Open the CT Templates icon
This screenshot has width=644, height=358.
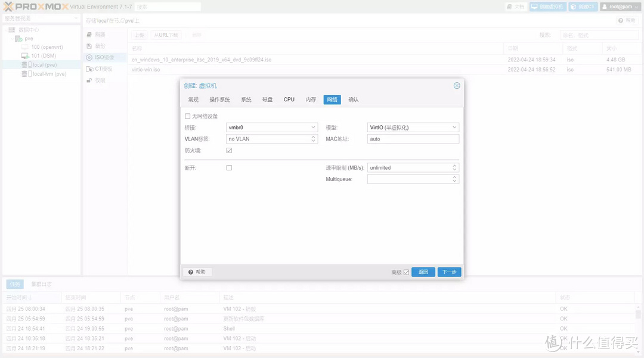click(x=89, y=69)
